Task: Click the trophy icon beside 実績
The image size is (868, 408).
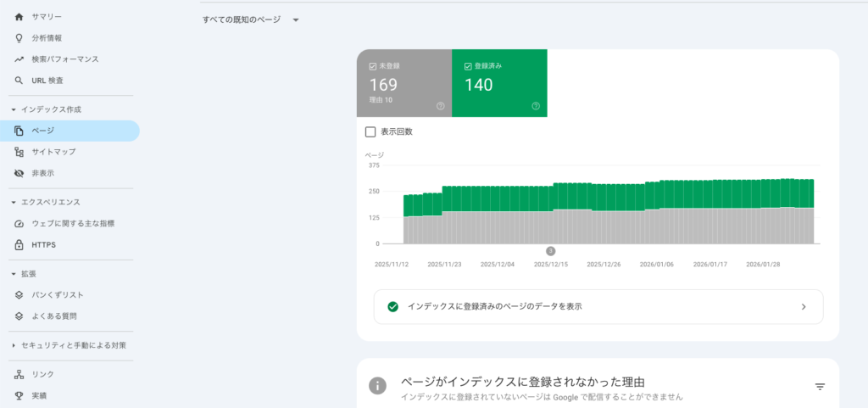Action: pos(19,396)
